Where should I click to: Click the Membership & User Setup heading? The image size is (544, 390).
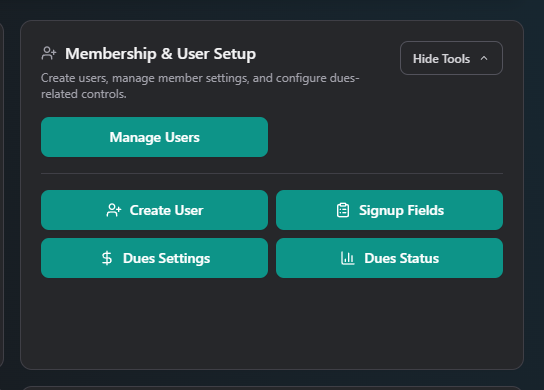[161, 54]
